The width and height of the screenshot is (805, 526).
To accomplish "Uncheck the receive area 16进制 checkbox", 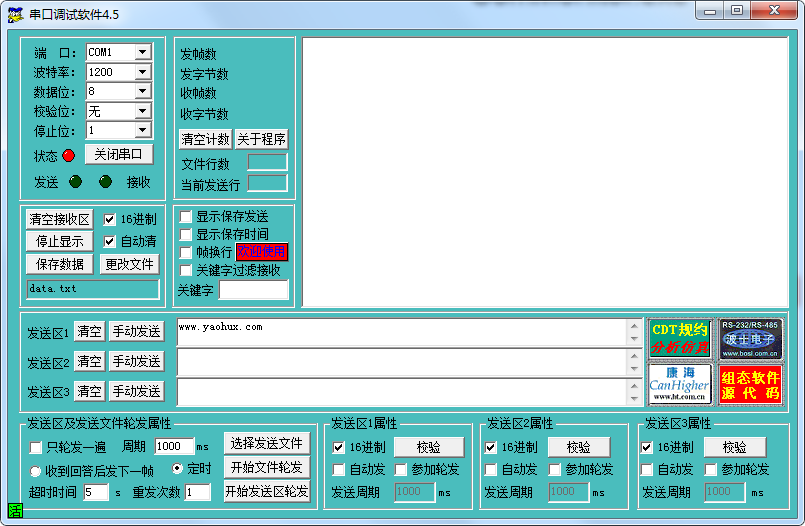I will [110, 219].
